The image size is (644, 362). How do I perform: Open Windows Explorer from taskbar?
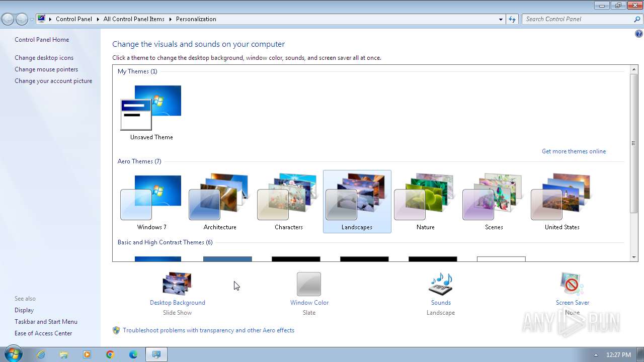pyautogui.click(x=64, y=354)
